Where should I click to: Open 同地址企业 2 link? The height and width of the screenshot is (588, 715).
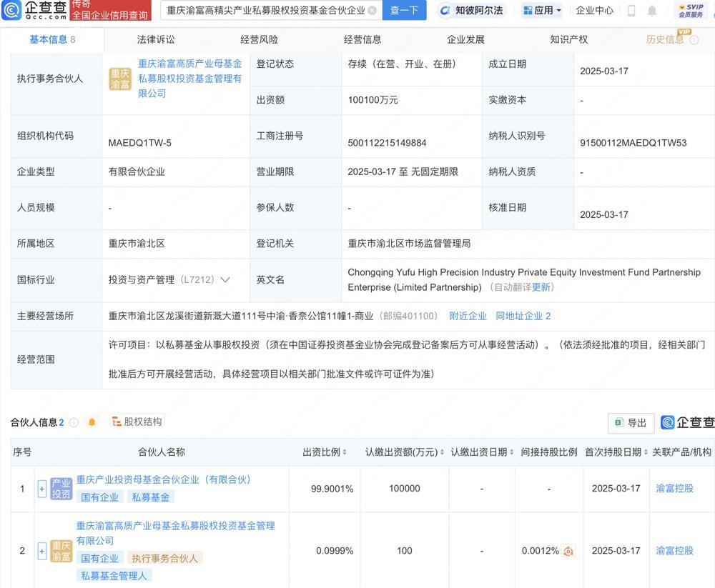click(523, 316)
